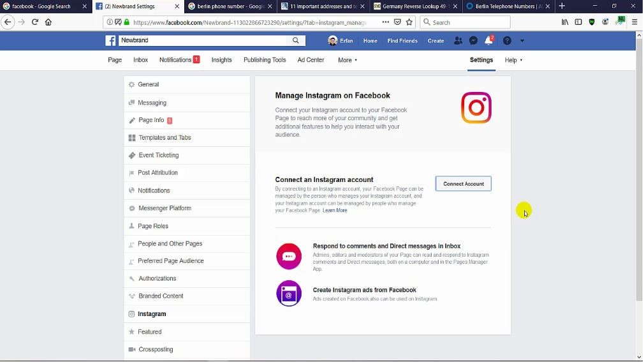Bookmark this page with the star icon
The width and height of the screenshot is (644, 362).
[409, 22]
